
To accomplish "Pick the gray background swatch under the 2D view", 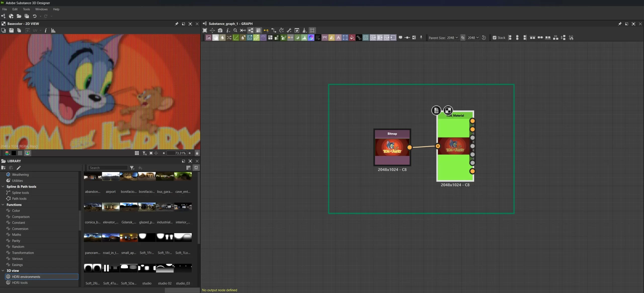I will click(x=20, y=153).
